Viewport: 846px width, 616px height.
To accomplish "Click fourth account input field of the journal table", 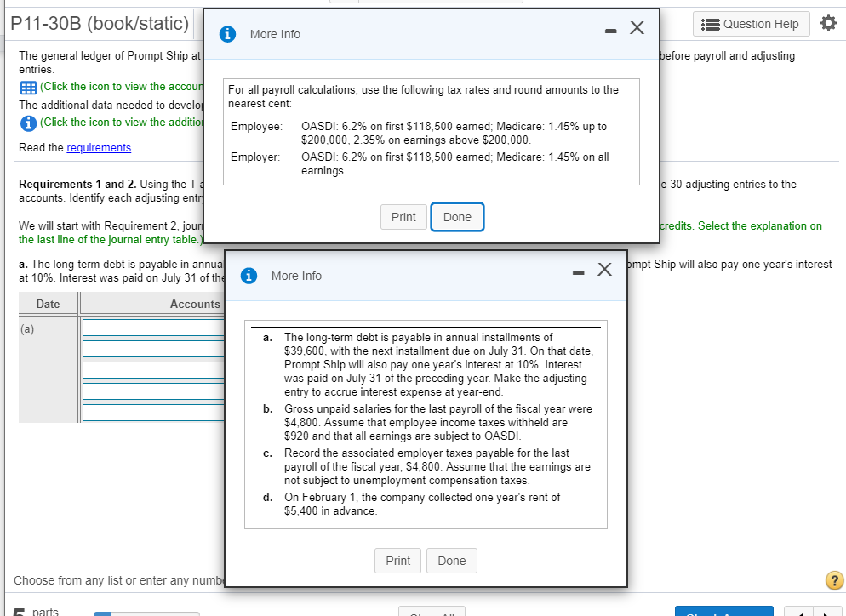I will (154, 391).
